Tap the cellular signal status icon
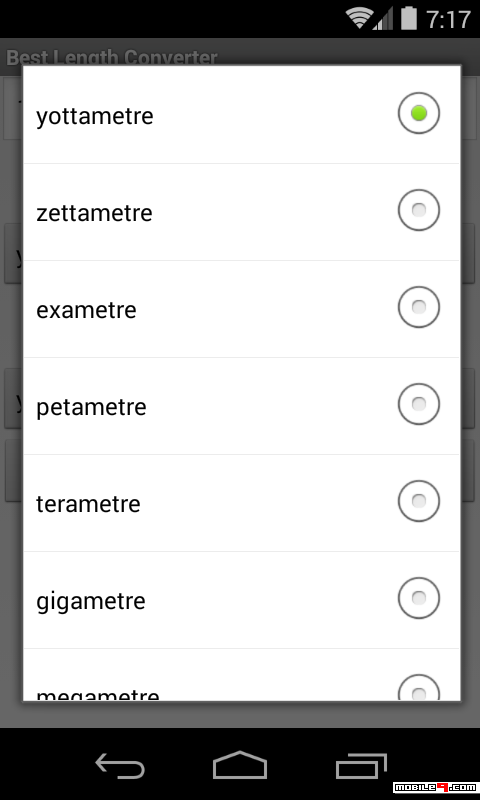This screenshot has width=480, height=800. click(x=383, y=19)
